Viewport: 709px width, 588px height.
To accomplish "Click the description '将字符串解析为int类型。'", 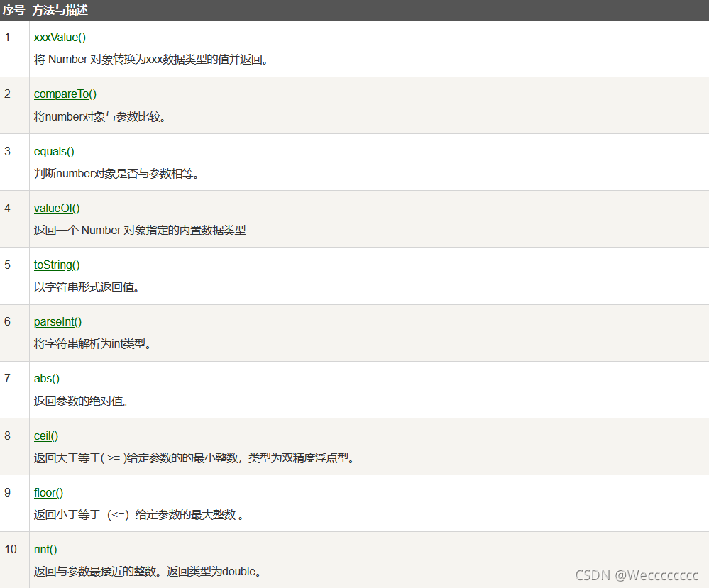I will pos(93,344).
